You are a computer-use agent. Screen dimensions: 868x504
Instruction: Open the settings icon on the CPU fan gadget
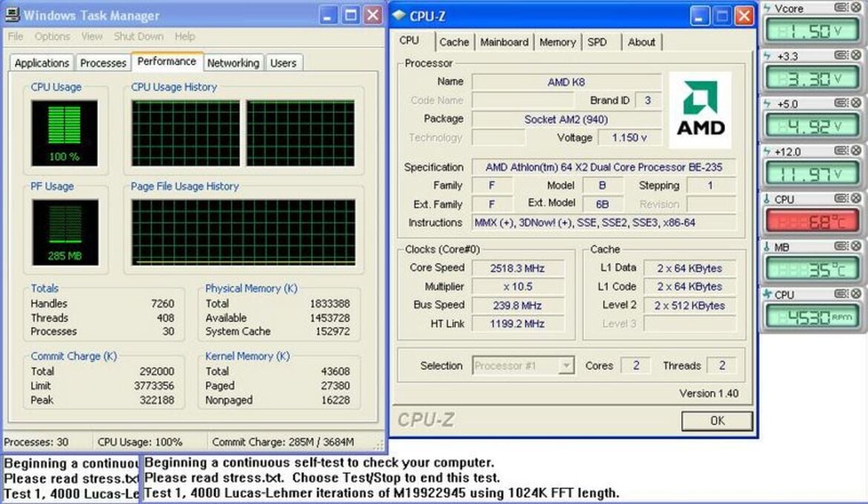click(x=841, y=294)
